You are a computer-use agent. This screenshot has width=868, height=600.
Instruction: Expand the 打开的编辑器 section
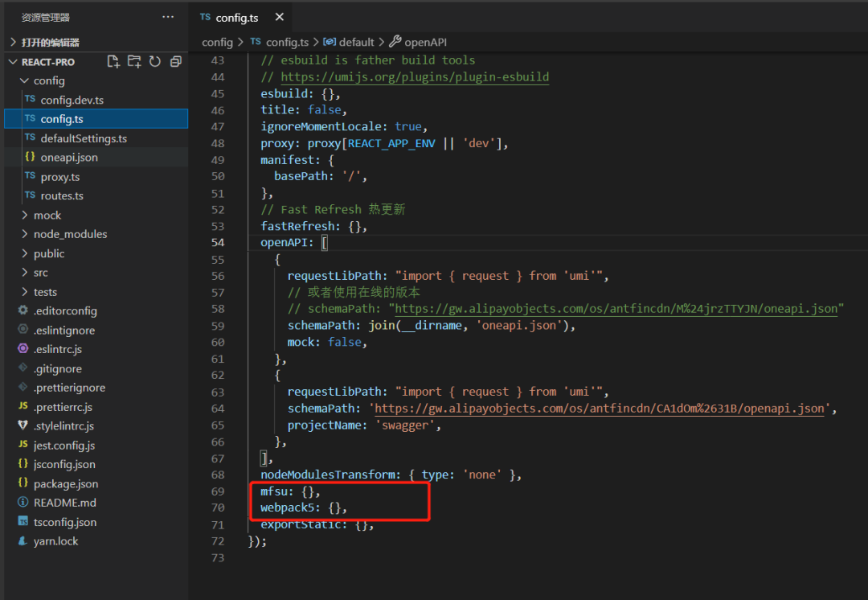coord(50,42)
